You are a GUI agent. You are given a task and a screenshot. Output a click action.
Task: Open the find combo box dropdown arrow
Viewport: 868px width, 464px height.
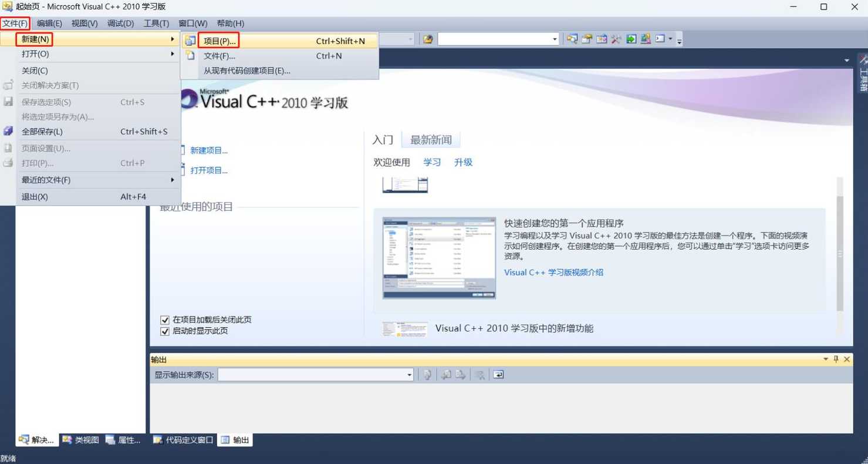[555, 39]
